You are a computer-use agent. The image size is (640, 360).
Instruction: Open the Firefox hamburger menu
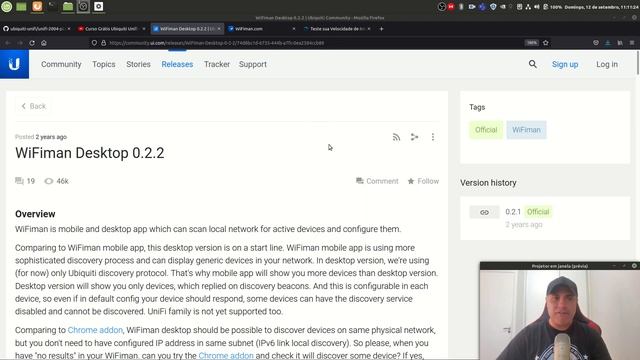tap(632, 43)
